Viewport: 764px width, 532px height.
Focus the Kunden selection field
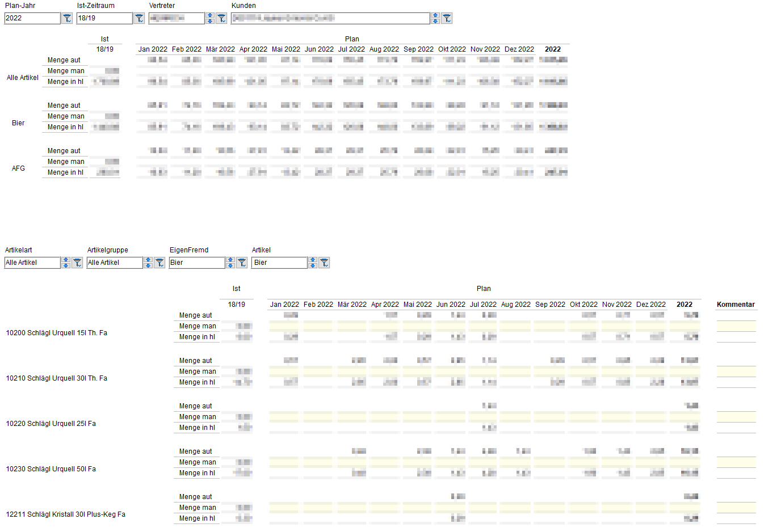click(x=330, y=18)
